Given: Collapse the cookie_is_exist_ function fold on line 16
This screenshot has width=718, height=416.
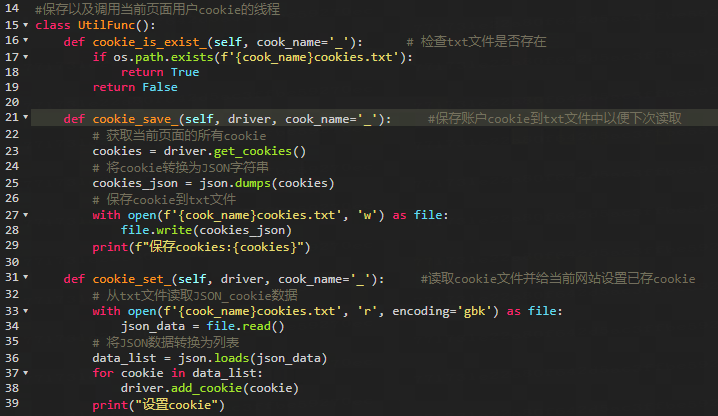Looking at the screenshot, I should coord(26,40).
